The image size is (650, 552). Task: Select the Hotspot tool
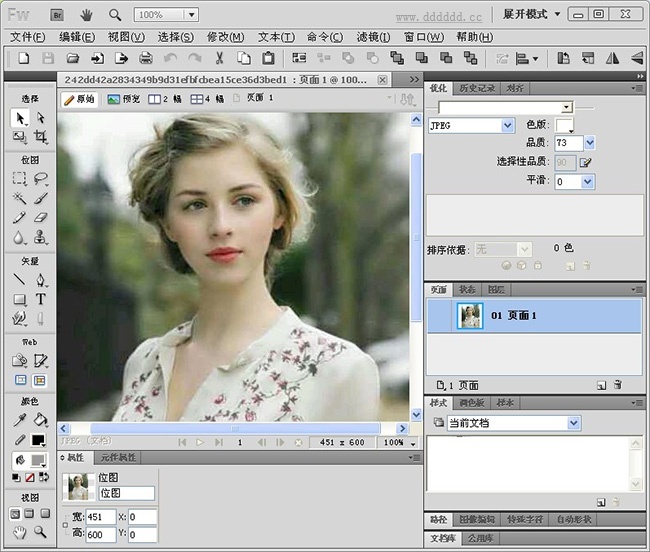[x=19, y=361]
